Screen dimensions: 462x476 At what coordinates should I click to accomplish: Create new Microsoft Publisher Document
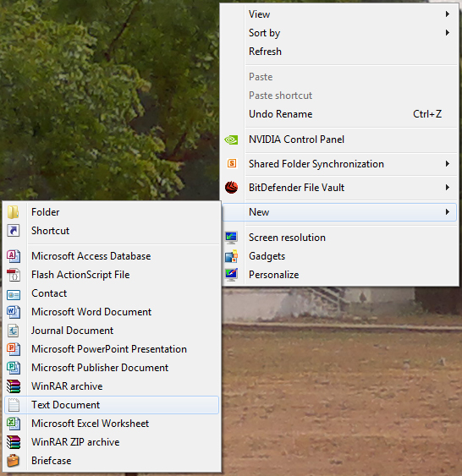pos(112,368)
